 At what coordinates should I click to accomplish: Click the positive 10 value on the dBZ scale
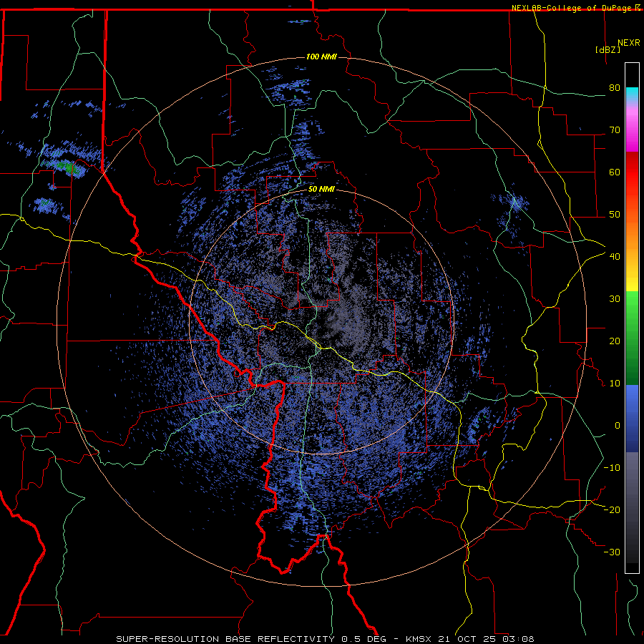[x=615, y=384]
